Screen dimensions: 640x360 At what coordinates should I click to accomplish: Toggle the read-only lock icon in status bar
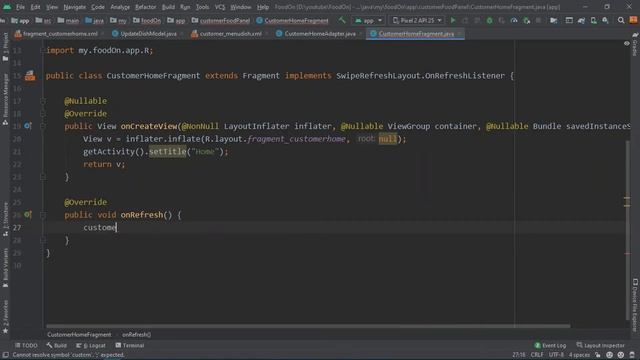point(598,355)
